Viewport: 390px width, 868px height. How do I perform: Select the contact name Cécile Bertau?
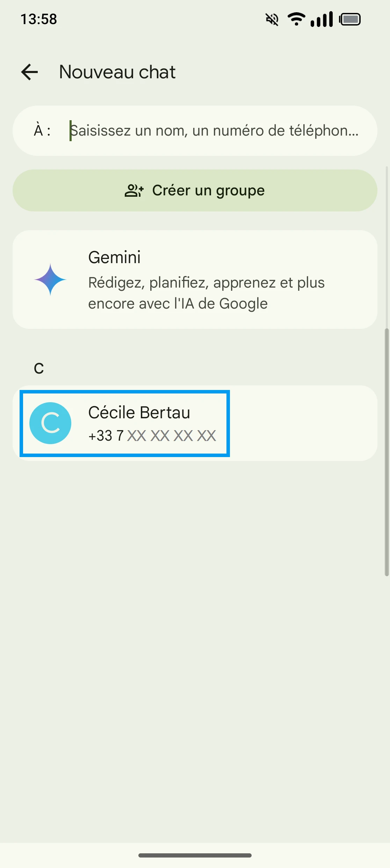(x=139, y=413)
